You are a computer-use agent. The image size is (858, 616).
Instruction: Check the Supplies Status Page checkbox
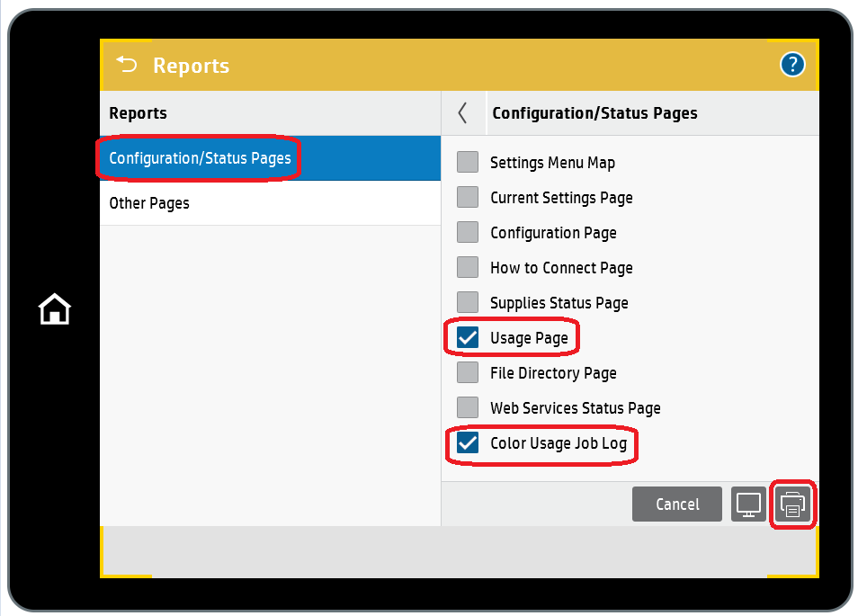468,302
